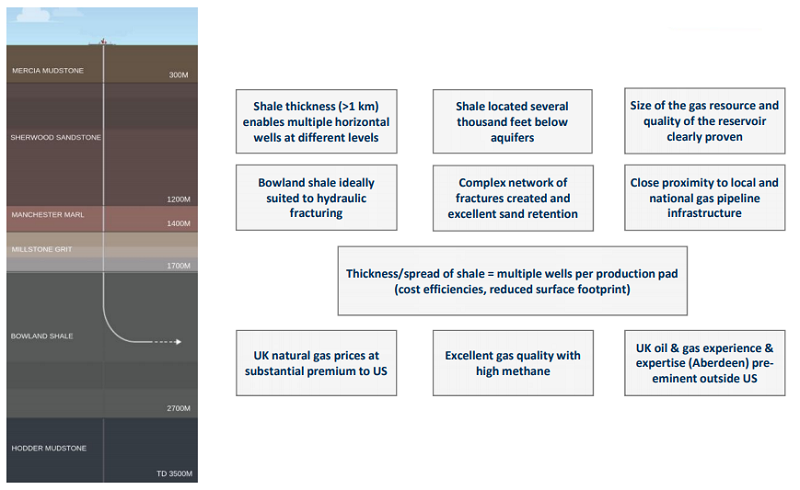800x490 pixels.
Task: Click the 'Close proximity to local' pipeline box
Action: pos(704,197)
